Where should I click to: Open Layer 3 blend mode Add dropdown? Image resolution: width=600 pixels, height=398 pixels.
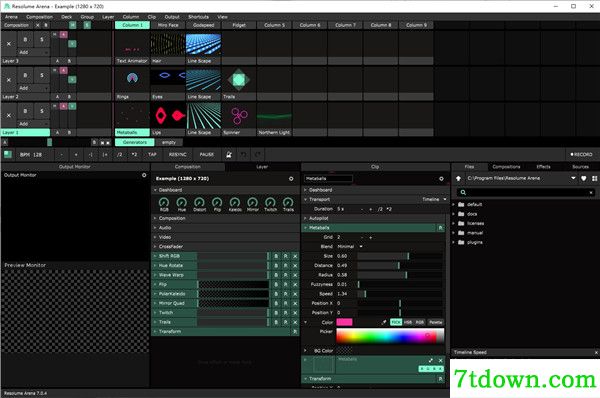(x=34, y=52)
